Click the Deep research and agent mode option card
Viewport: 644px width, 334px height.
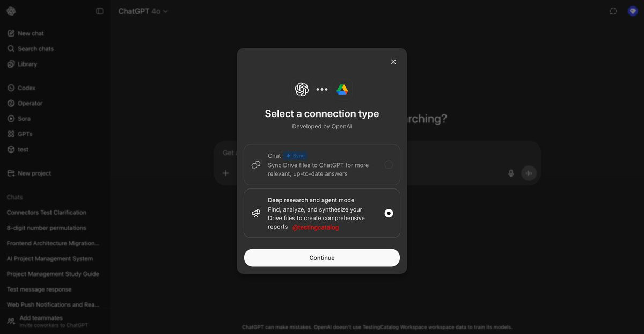tap(322, 213)
